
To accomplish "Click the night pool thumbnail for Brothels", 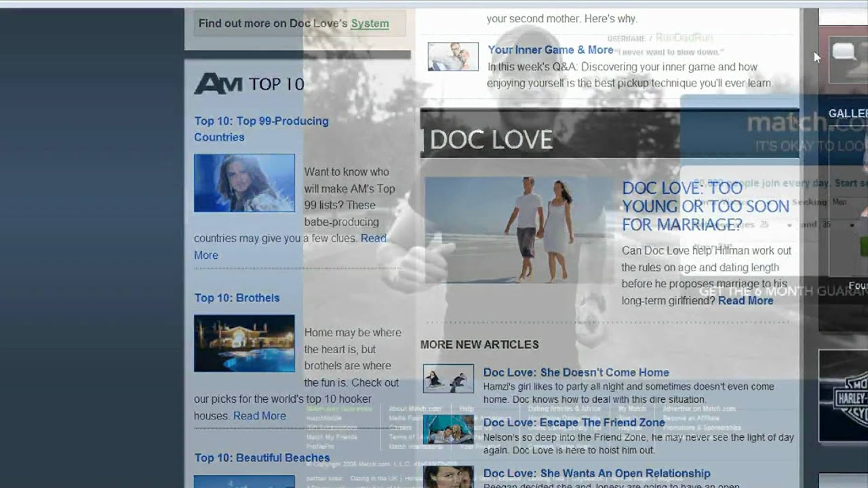I will click(244, 343).
